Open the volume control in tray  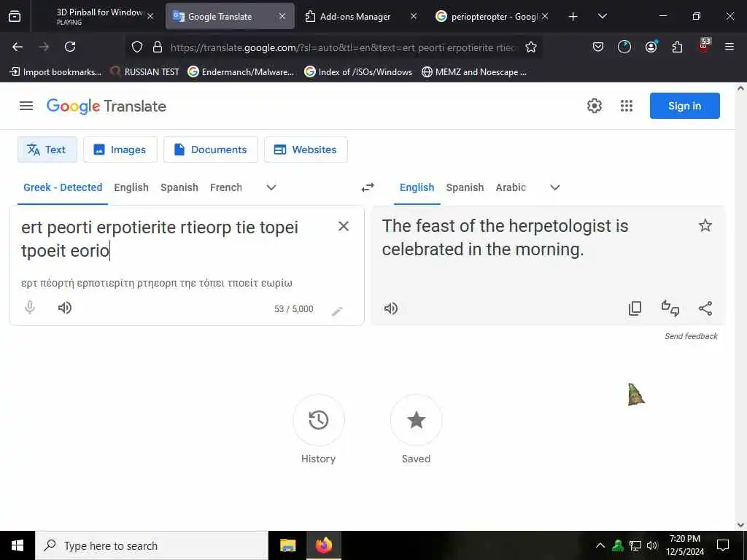(x=652, y=545)
